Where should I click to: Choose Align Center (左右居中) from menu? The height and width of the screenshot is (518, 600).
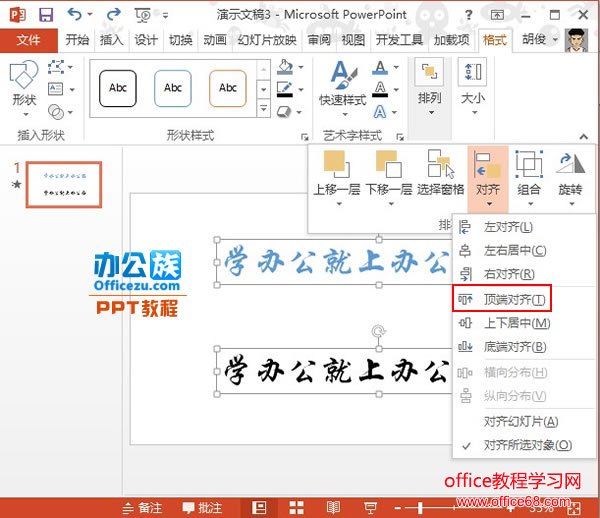(x=521, y=251)
